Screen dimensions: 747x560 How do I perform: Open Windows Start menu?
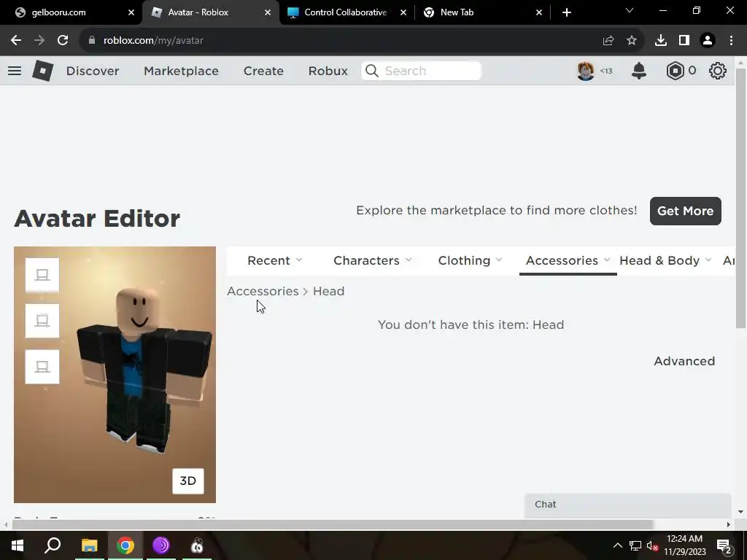[18, 545]
